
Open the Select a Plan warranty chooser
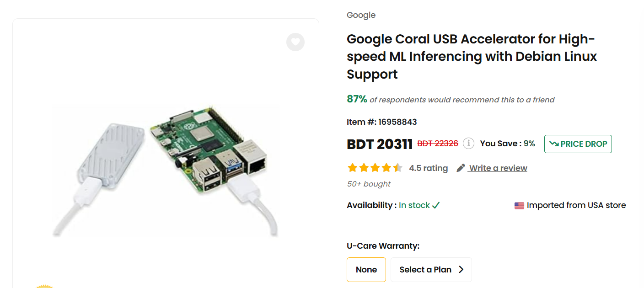(x=431, y=270)
